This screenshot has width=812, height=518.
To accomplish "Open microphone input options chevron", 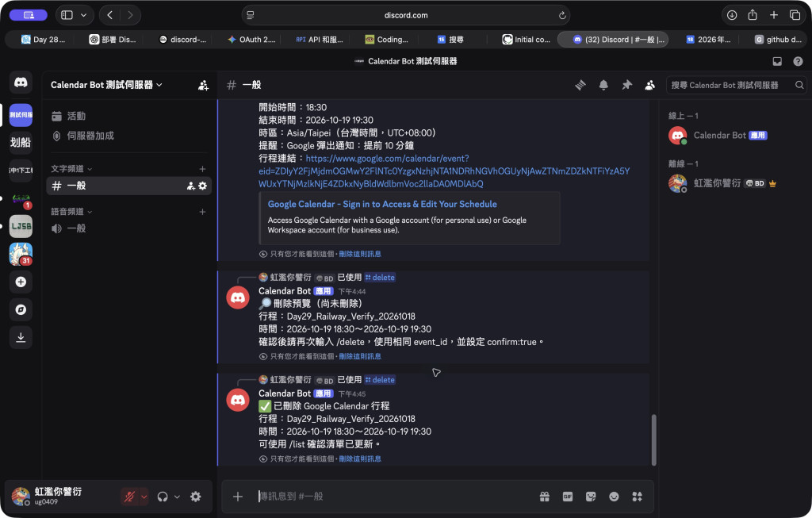I will pyautogui.click(x=144, y=497).
